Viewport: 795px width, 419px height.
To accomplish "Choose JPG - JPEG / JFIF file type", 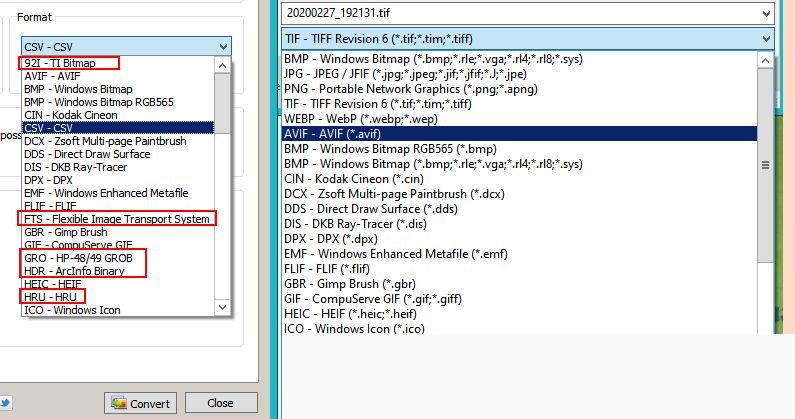I will point(519,74).
